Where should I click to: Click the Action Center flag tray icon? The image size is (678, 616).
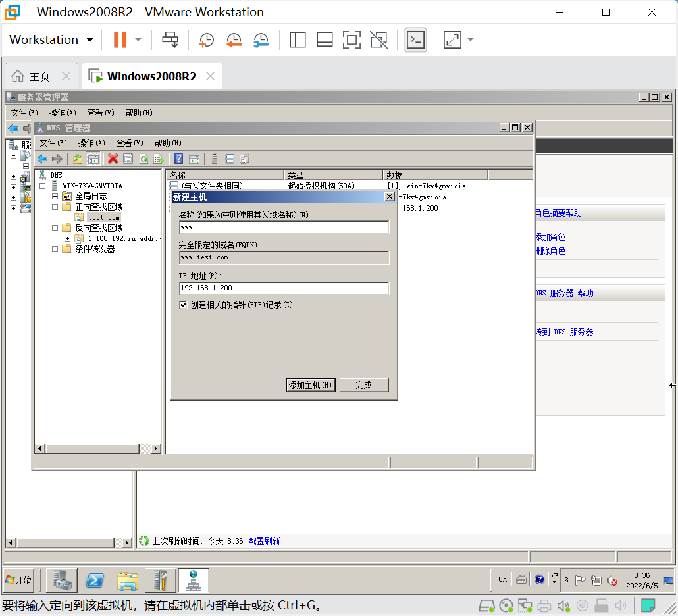581,580
